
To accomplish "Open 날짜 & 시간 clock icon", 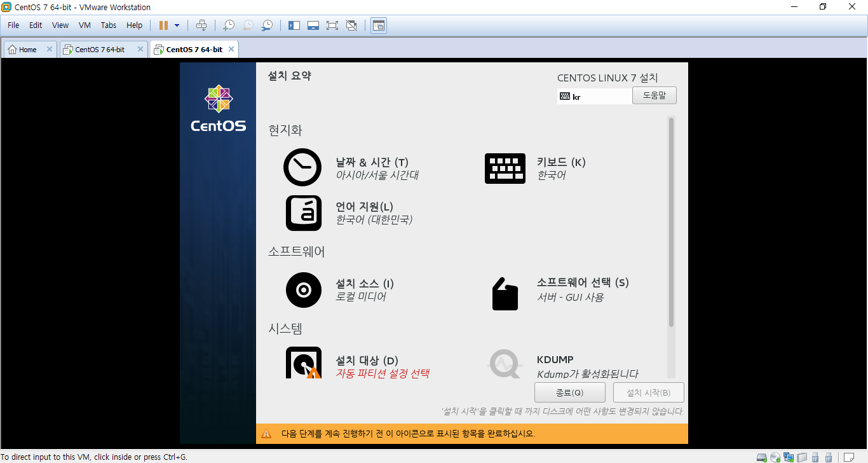I will pos(302,168).
